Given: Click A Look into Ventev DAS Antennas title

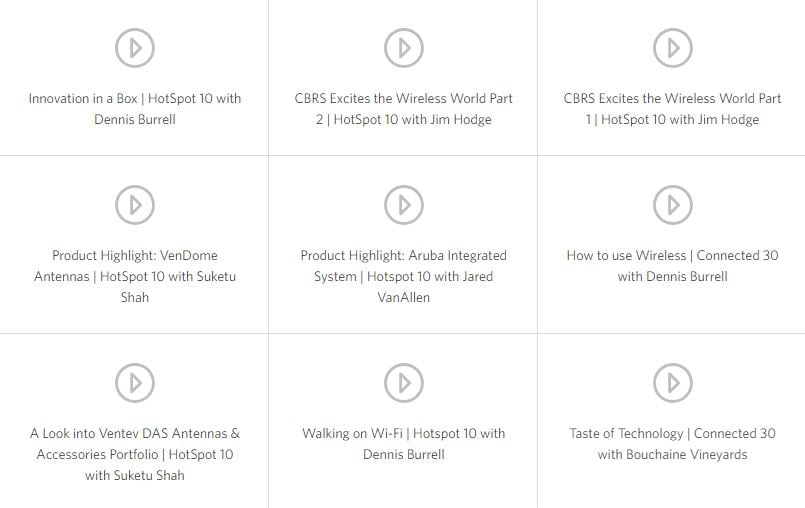Looking at the screenshot, I should click(135, 434).
